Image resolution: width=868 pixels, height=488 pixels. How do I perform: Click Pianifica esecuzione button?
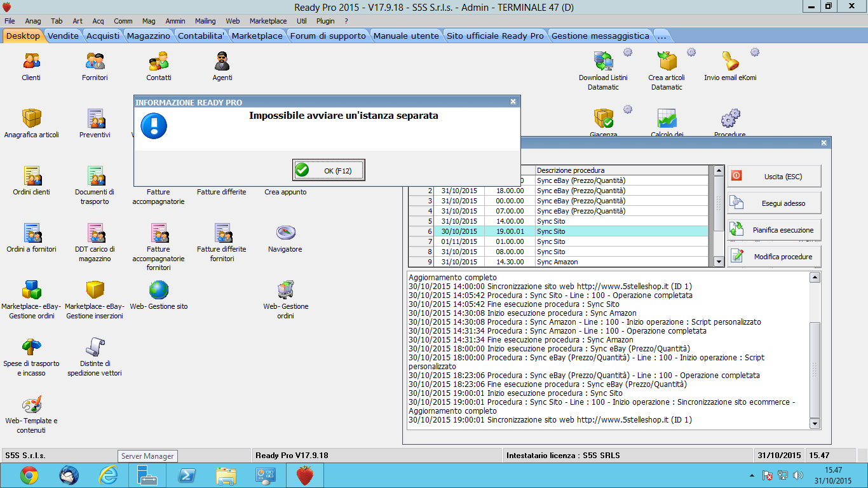pos(774,230)
